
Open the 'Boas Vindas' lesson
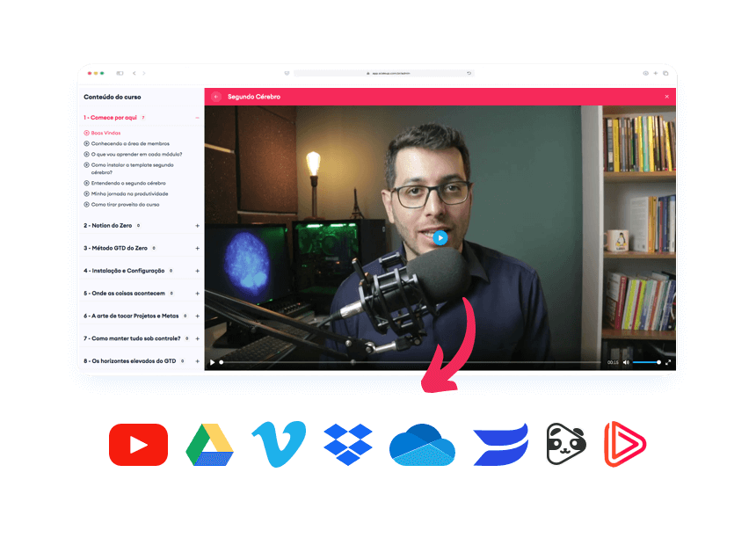105,133
